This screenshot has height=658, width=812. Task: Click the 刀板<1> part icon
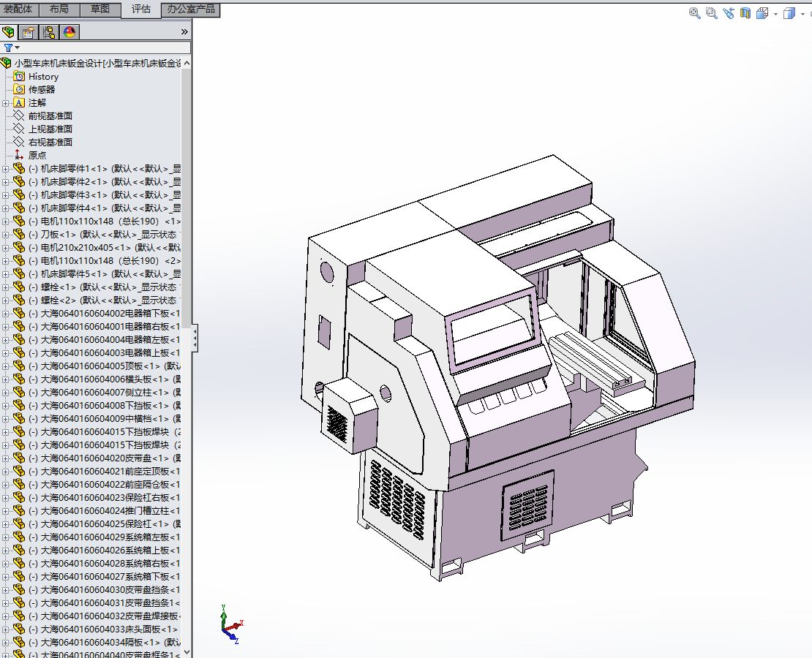19,234
